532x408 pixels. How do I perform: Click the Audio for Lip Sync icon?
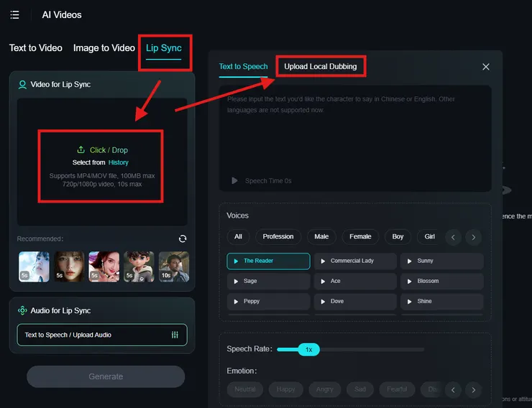(x=22, y=310)
